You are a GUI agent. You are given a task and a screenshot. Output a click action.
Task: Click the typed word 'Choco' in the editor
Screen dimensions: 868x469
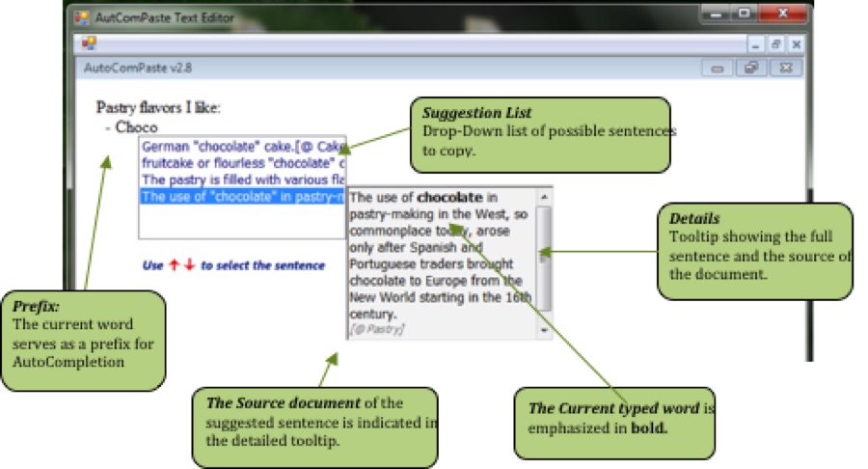[x=136, y=127]
